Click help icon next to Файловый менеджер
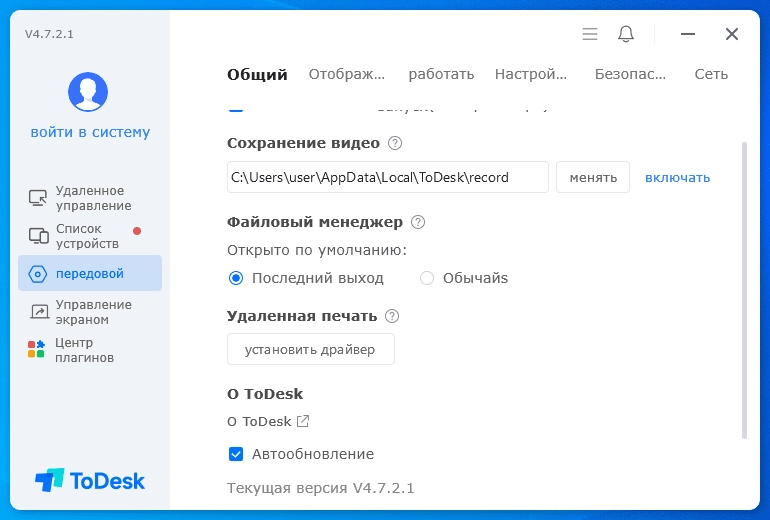The width and height of the screenshot is (770, 520). click(418, 222)
